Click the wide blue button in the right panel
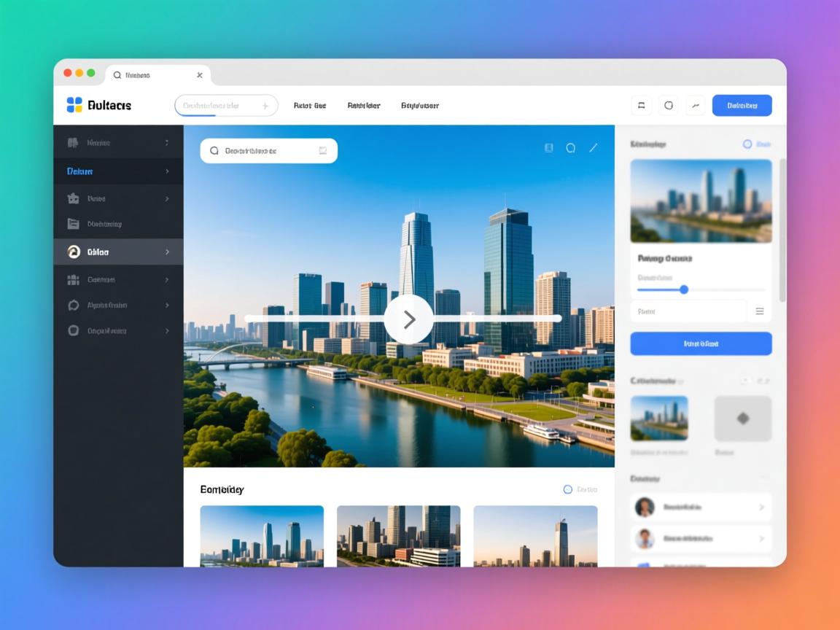 coord(701,343)
